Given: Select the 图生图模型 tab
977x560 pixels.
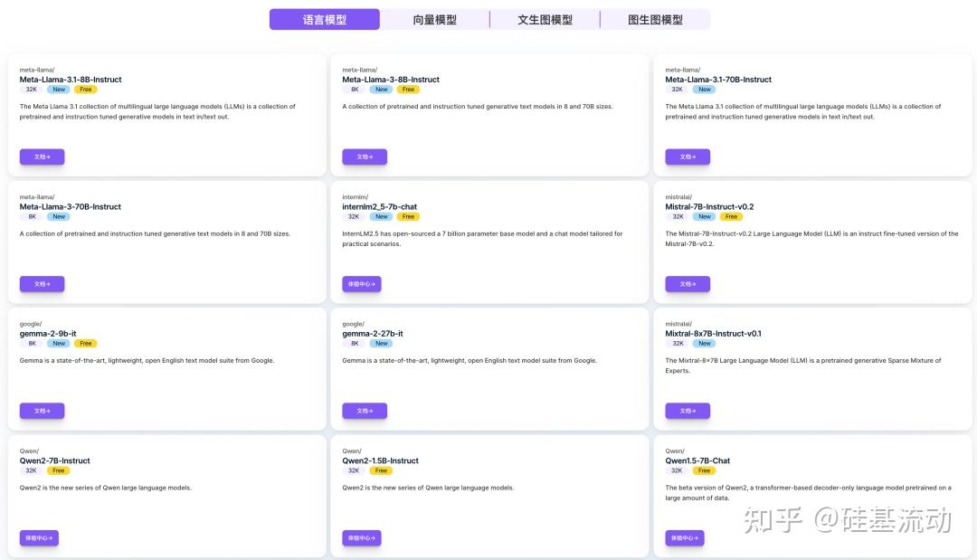Looking at the screenshot, I should 655,18.
